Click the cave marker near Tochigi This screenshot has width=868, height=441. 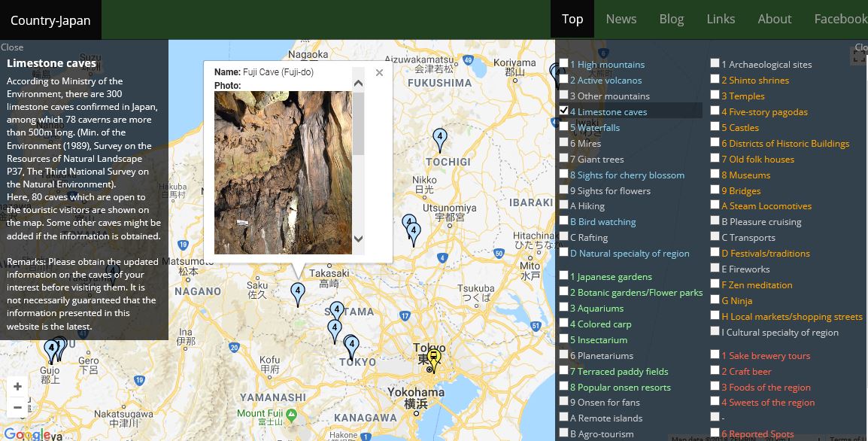[440, 138]
